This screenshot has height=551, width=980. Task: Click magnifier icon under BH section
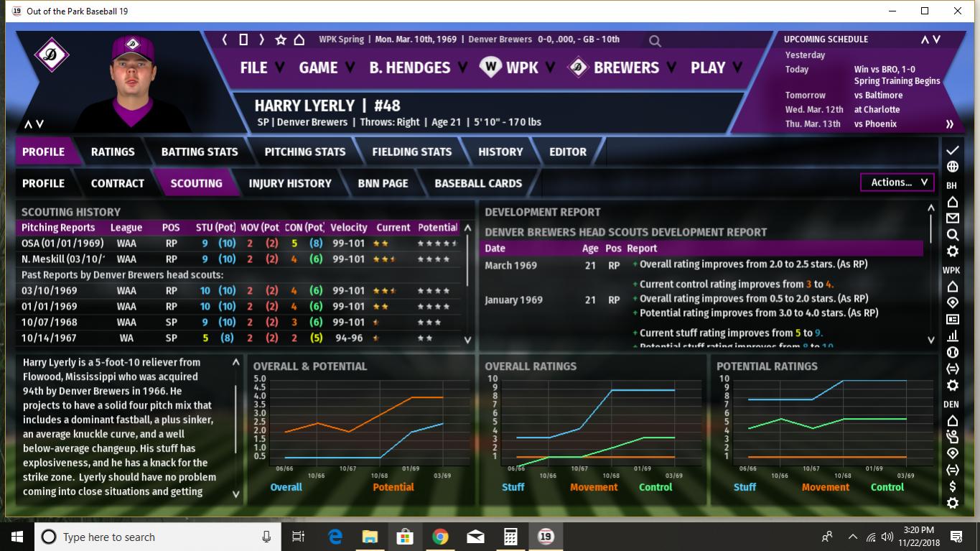952,235
